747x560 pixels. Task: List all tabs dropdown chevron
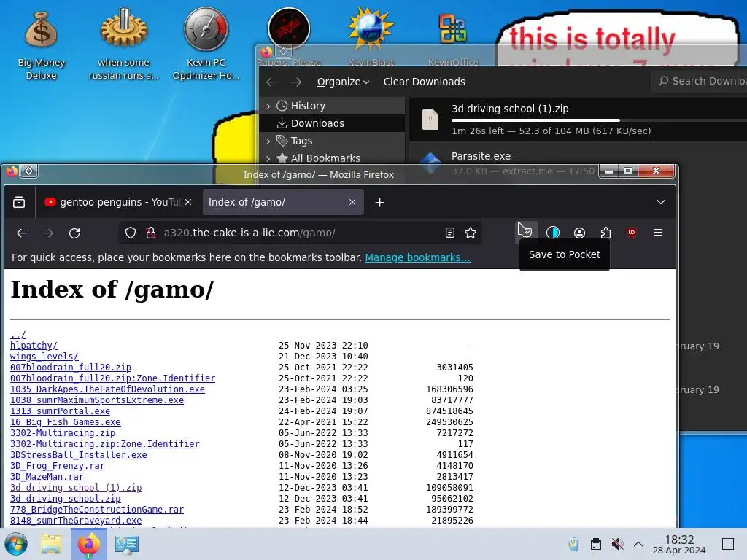661,203
